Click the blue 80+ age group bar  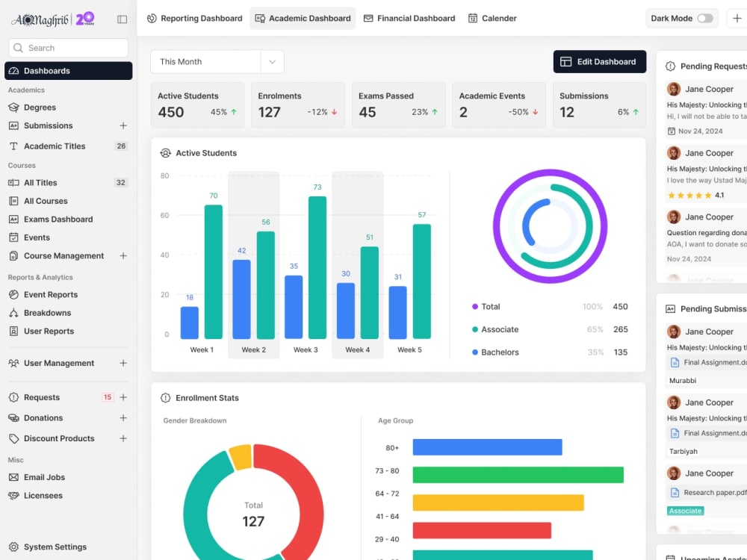(487, 447)
